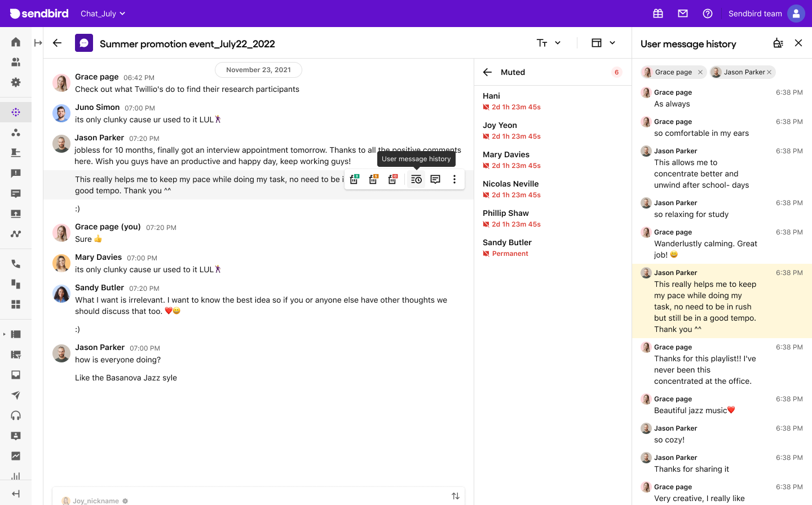Click the message sort order icon
Viewport: 812px width, 505px height.
click(455, 496)
